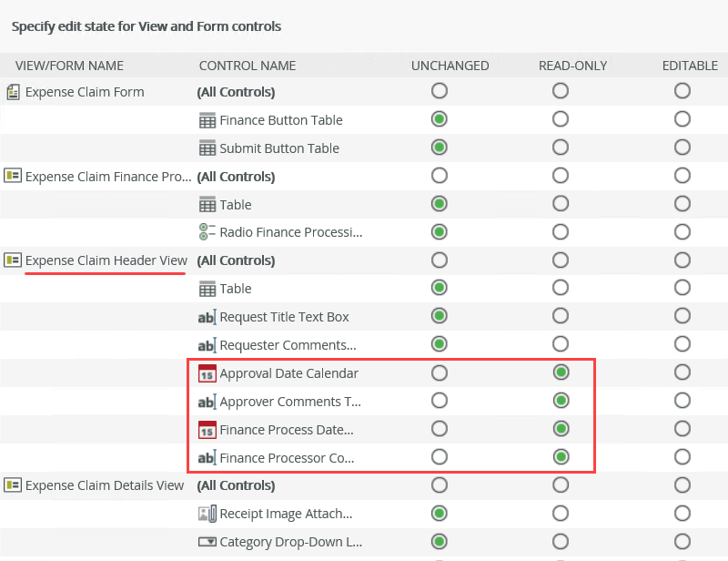
Task: Click the Expense Claim Details View icon
Action: tap(13, 485)
